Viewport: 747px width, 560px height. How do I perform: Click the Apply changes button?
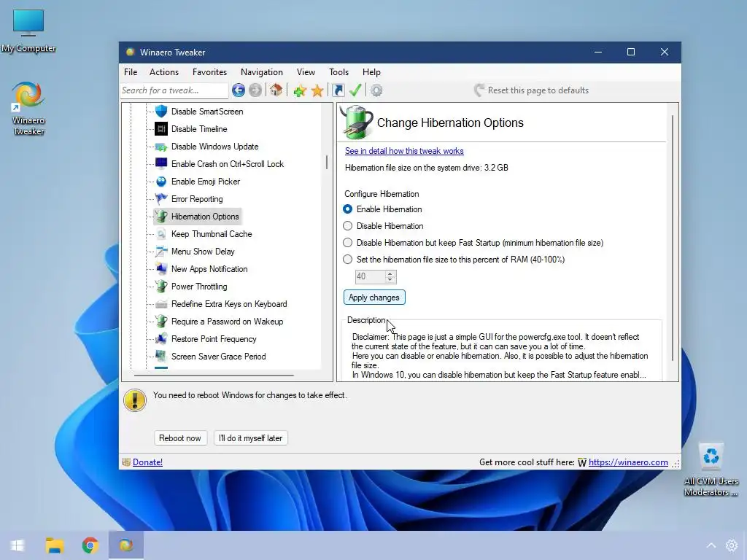tap(374, 297)
